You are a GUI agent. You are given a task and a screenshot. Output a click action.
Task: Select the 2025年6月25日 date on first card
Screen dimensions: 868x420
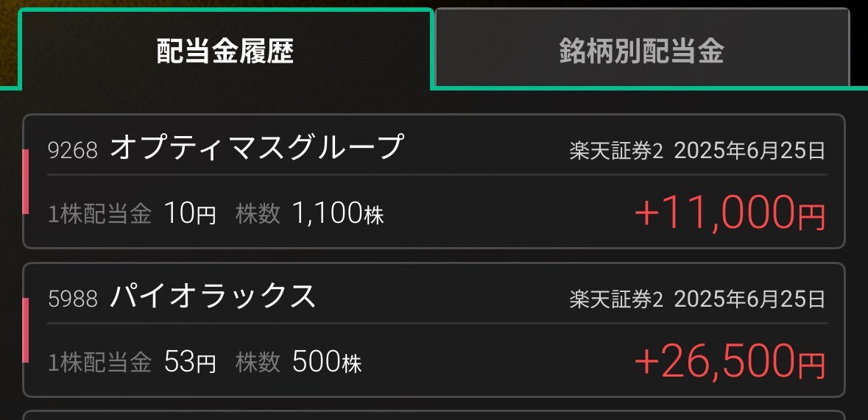[x=749, y=151]
